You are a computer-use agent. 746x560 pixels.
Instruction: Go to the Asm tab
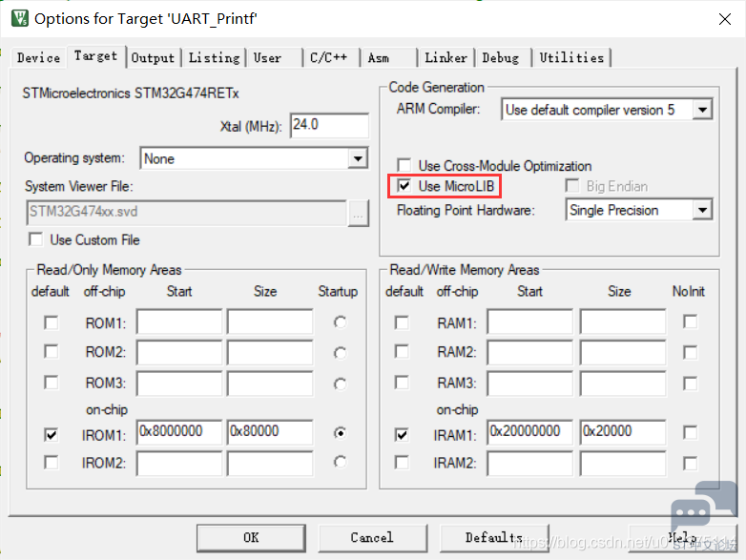click(x=387, y=58)
